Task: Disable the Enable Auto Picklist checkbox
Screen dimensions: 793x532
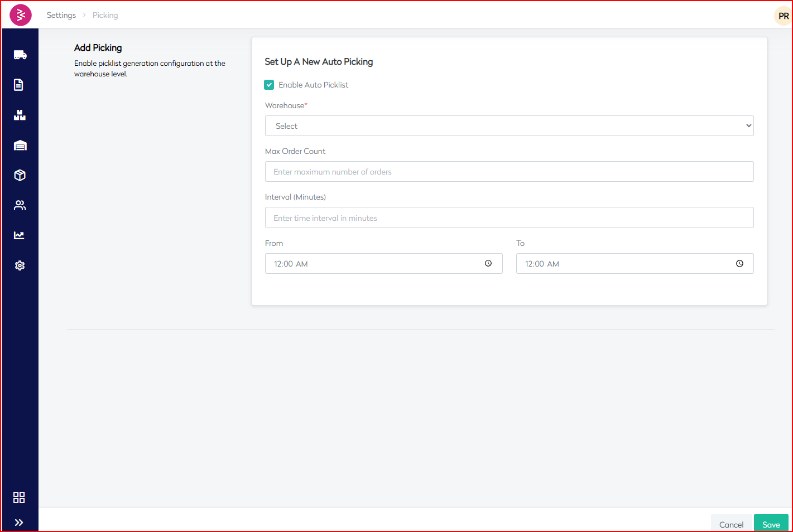Action: pos(270,84)
